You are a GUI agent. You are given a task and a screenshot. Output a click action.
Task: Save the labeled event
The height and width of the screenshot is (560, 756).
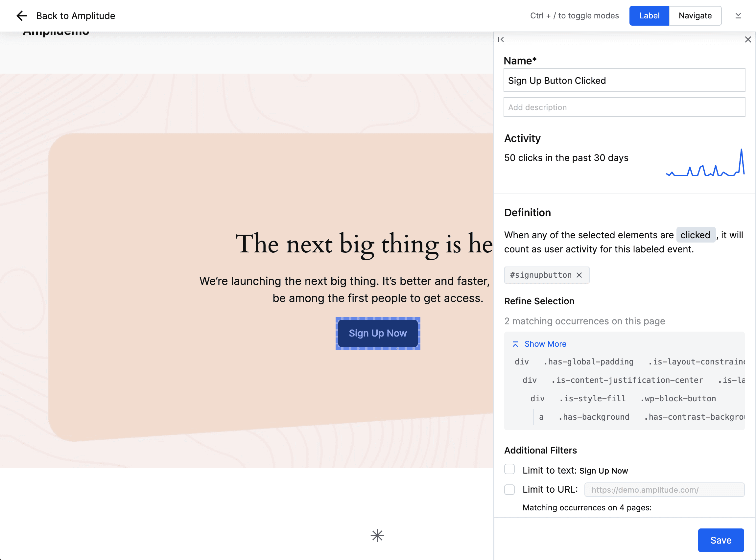pos(721,540)
